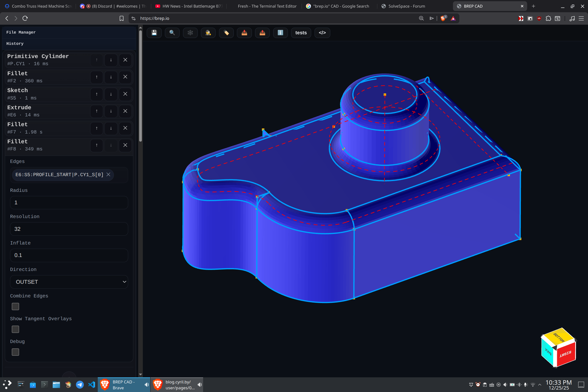The height and width of the screenshot is (392, 588).
Task: Click the floppy disk save icon
Action: click(x=154, y=33)
